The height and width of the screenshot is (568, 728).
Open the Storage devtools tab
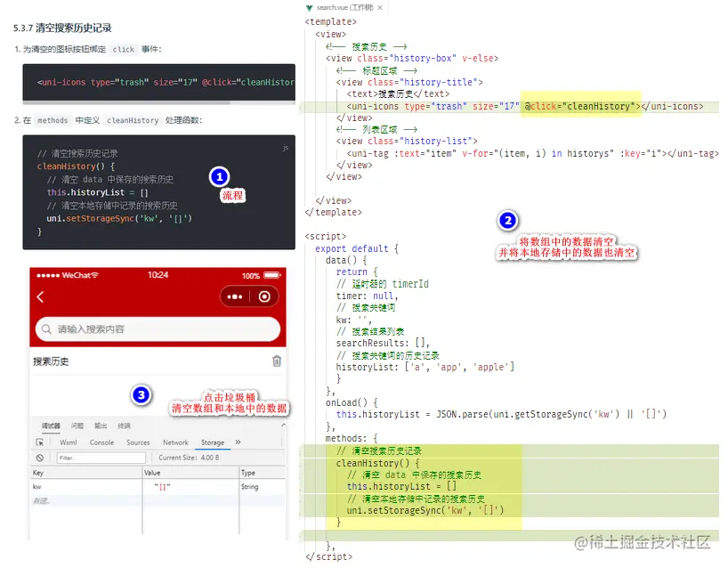pos(213,442)
